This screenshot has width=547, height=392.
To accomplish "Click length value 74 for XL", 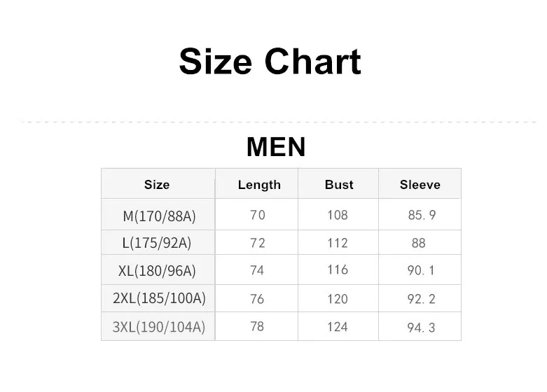I will point(257,269).
